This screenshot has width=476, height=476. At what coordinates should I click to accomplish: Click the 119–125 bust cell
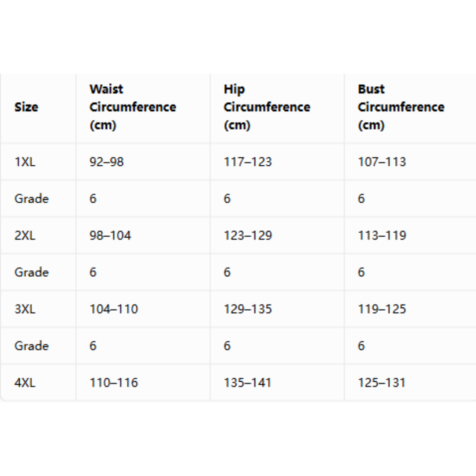(382, 309)
